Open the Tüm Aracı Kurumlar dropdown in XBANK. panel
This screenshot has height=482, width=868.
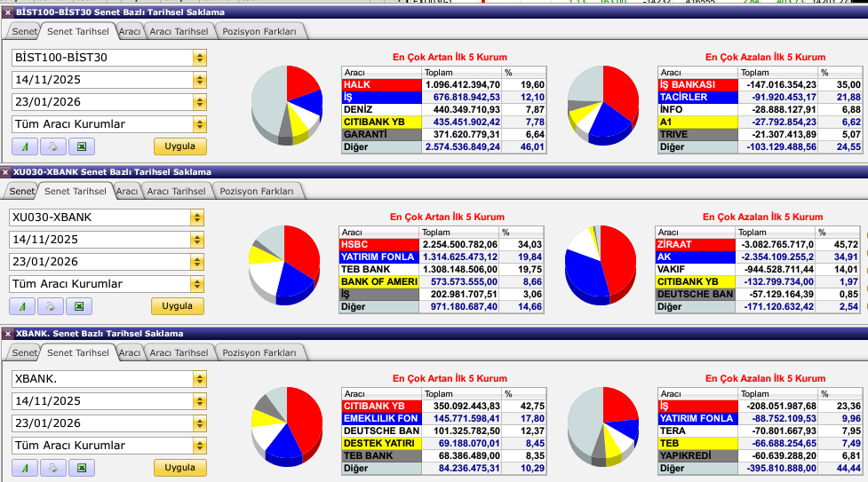pyautogui.click(x=199, y=445)
